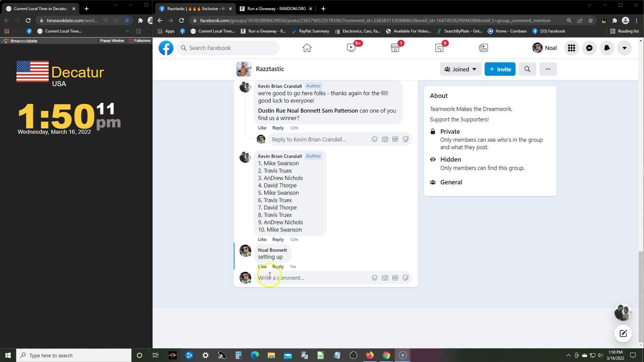The height and width of the screenshot is (362, 644).
Task: Open PayPal Summary bookmark
Action: [x=310, y=31]
